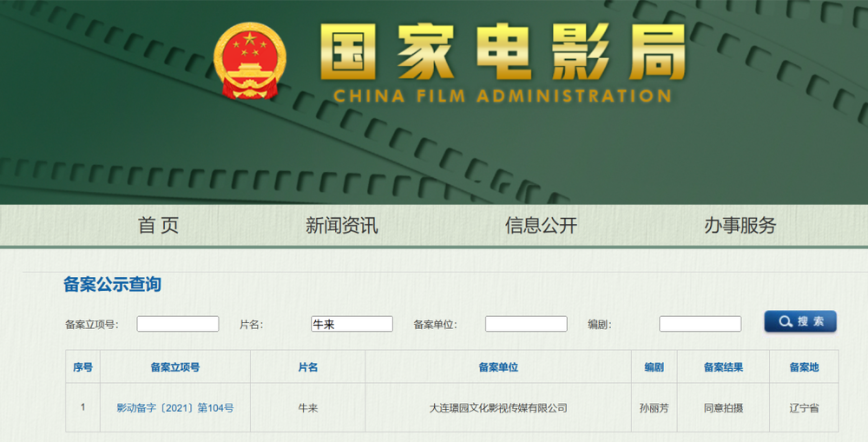Click the 备案立项号 column header

coord(175,367)
